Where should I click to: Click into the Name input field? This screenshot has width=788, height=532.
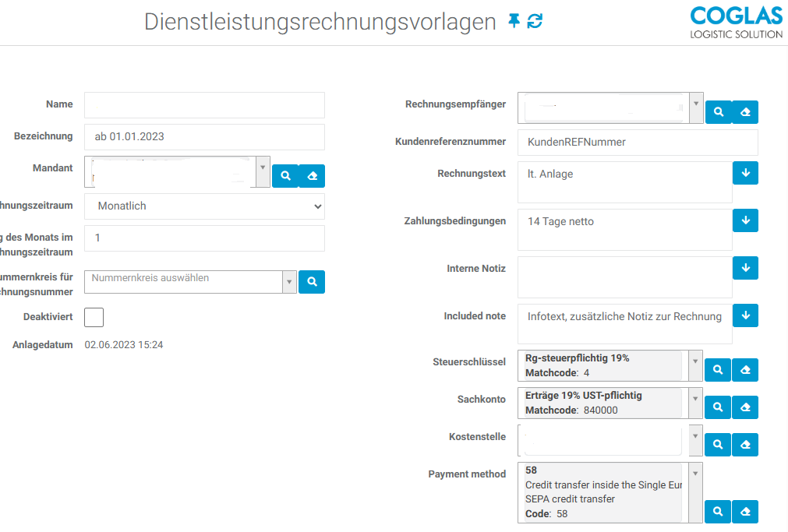point(204,105)
